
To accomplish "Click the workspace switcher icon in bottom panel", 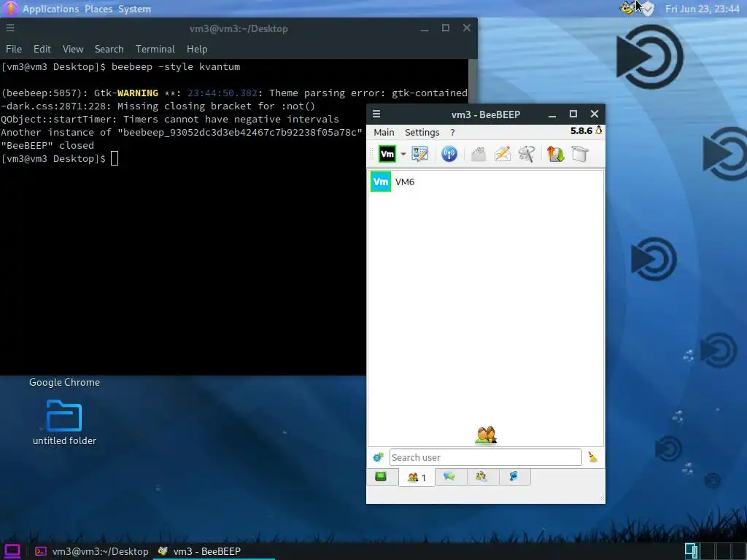I will click(x=692, y=551).
